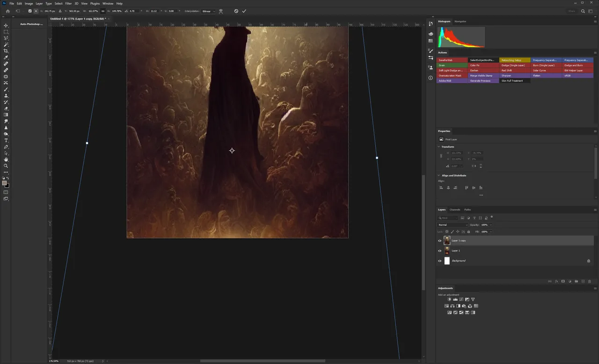Add a Brightness/Contrast adjustment
Image resolution: width=599 pixels, height=364 pixels.
coord(449,299)
